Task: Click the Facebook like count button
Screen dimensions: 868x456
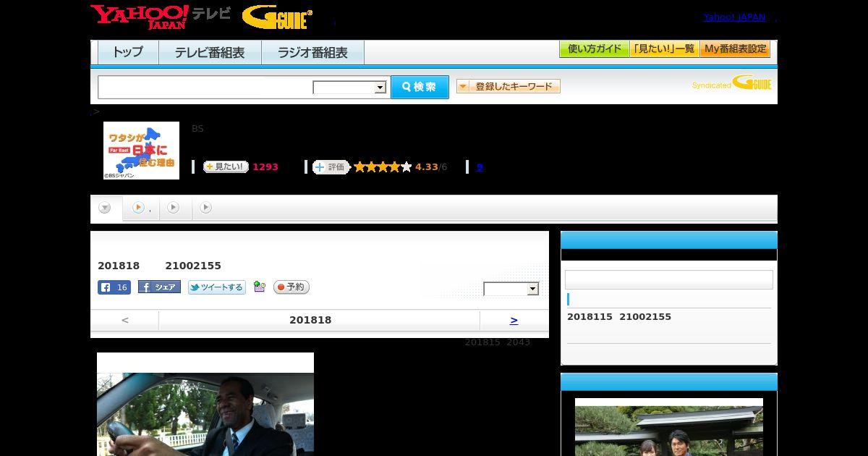Action: [x=114, y=287]
